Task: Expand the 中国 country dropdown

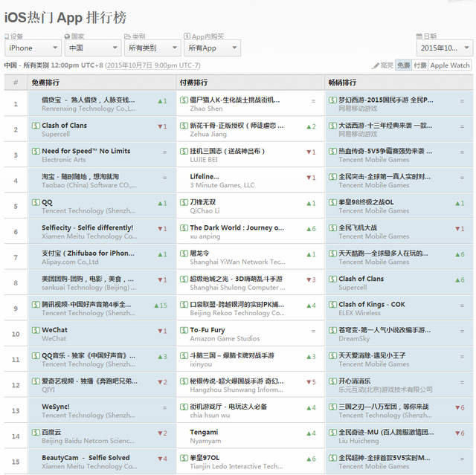Action: (x=93, y=48)
